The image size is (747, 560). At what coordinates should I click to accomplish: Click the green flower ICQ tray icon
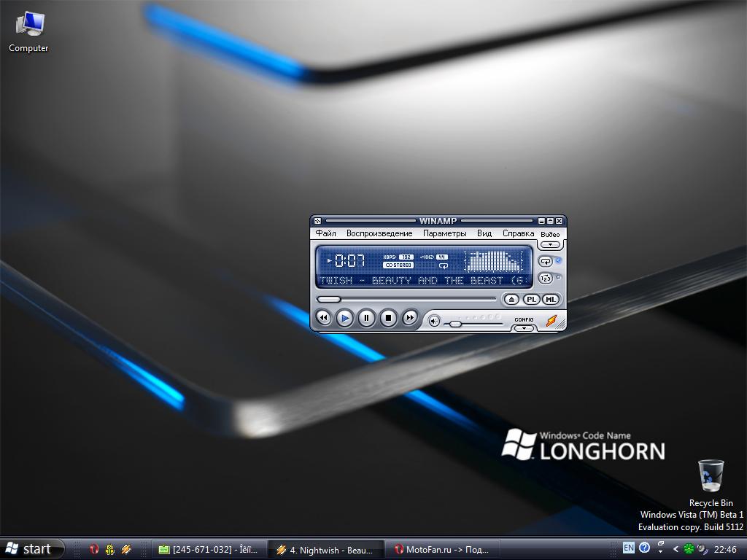(x=689, y=549)
